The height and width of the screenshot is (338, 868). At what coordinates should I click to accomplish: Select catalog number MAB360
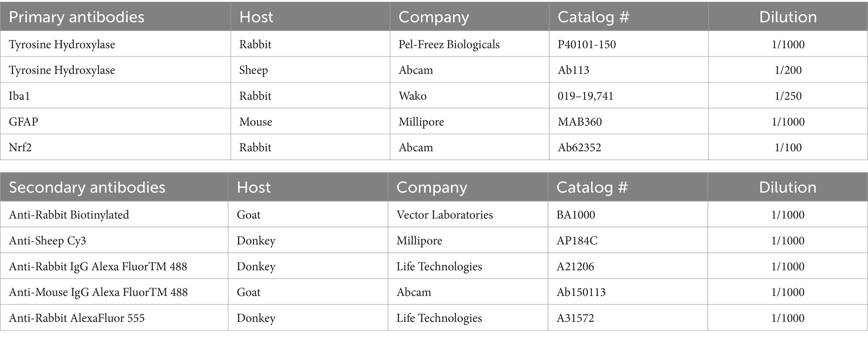click(x=580, y=122)
